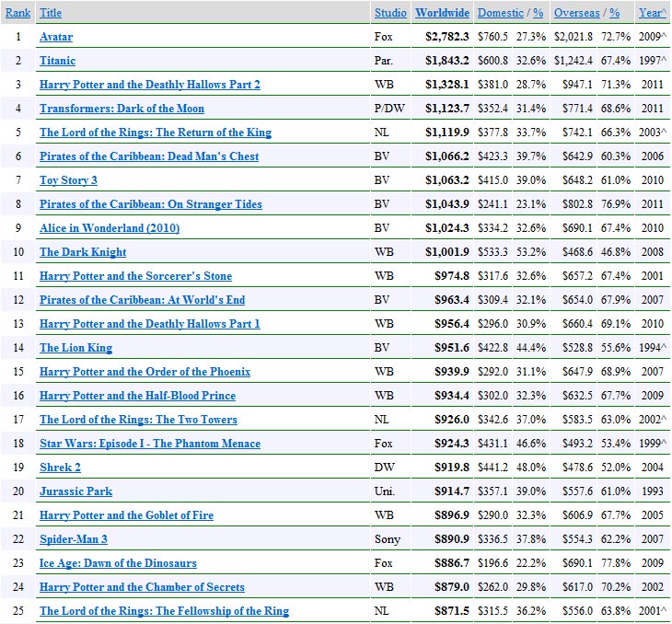Open Transformers: Dark of the Moon link

pyautogui.click(x=122, y=109)
